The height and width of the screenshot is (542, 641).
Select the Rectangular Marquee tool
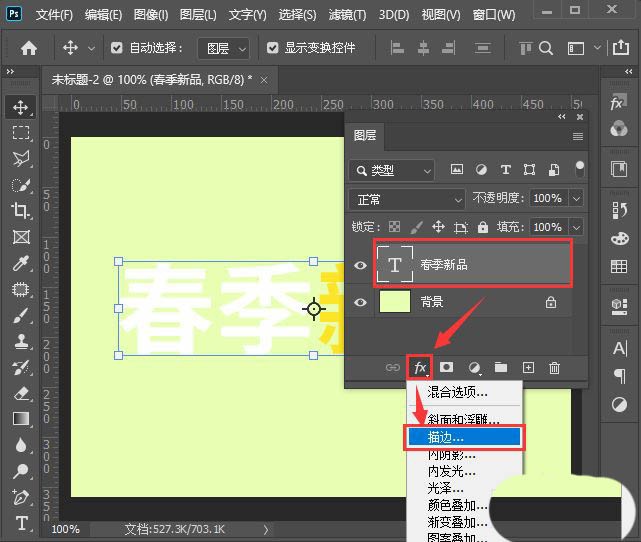pos(21,133)
